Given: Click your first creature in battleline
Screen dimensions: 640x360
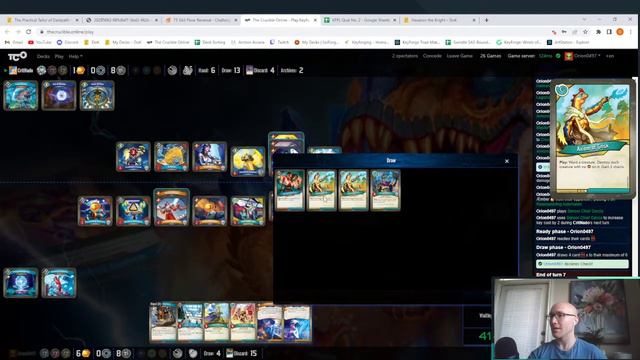Looking at the screenshot, I should pyautogui.click(x=95, y=211).
